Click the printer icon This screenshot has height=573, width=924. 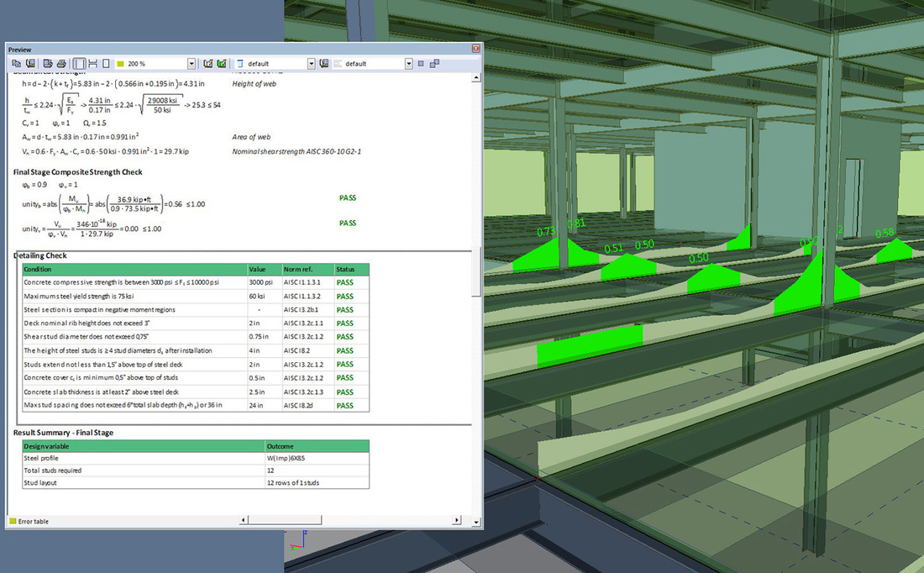(x=61, y=64)
